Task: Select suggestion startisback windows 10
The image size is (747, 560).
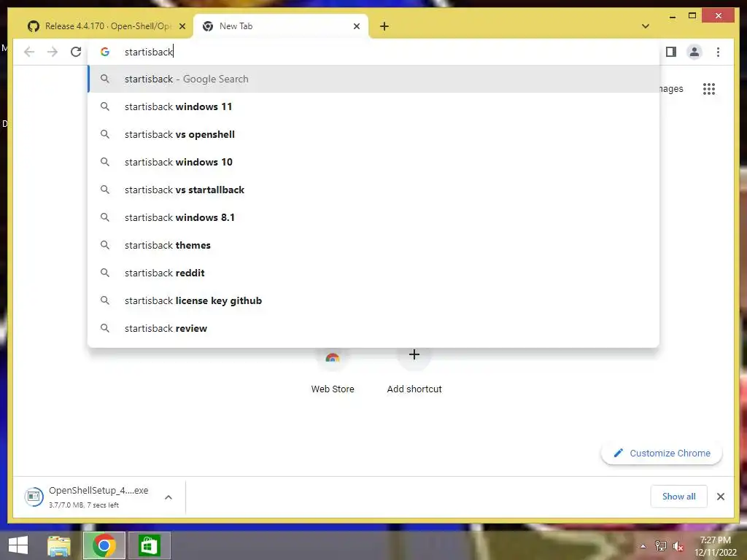Action: tap(374, 162)
